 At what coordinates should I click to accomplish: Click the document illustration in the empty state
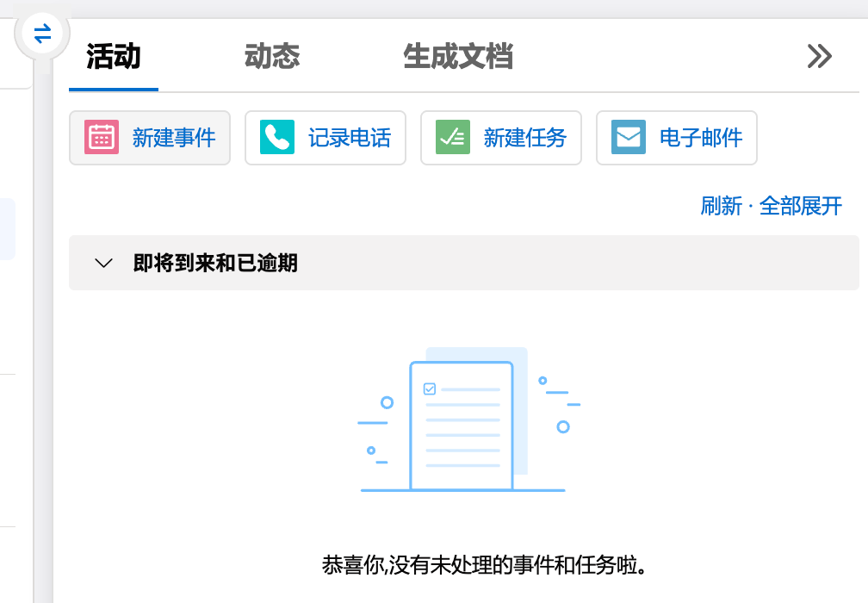click(x=462, y=426)
